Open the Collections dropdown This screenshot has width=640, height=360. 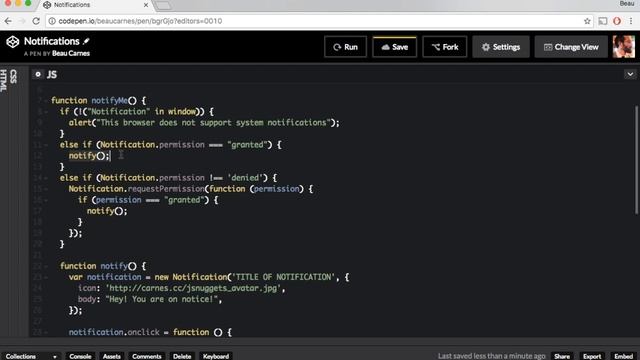31,356
